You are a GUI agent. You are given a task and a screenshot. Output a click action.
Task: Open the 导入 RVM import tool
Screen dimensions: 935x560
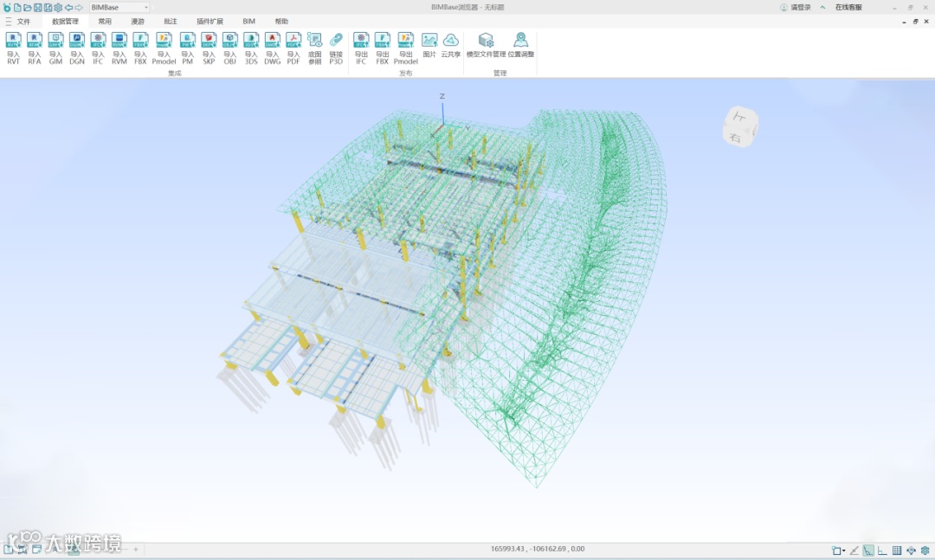(119, 48)
